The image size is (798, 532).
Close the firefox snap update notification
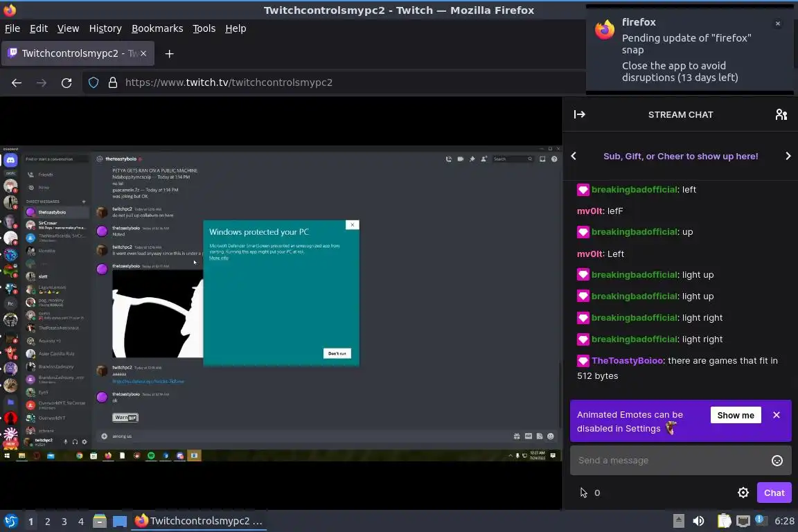778,24
